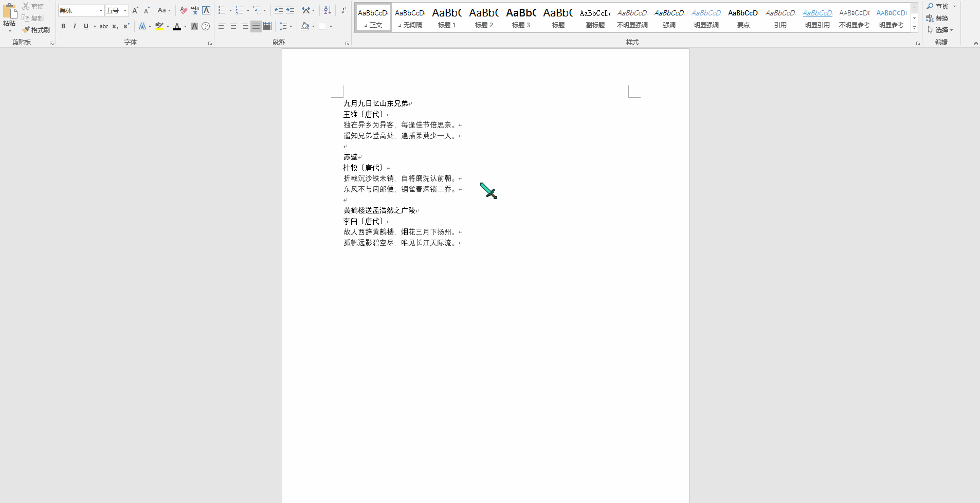980x503 pixels.
Task: Open the Paragraph dialog launcher
Action: tap(347, 44)
